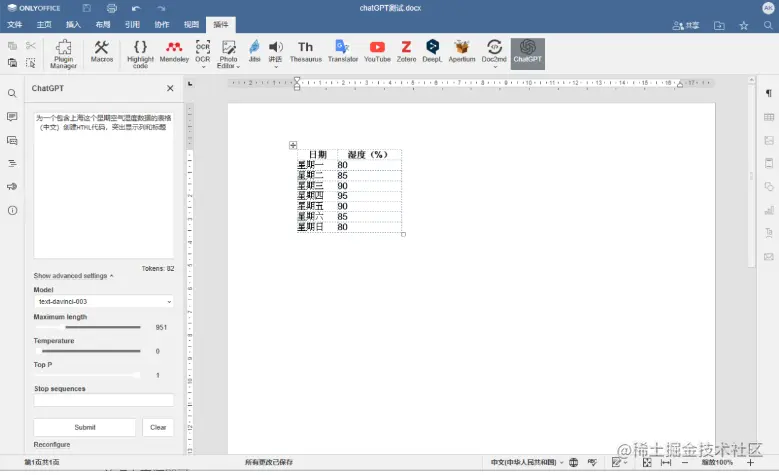Open the Plugin Manager

[x=63, y=54]
